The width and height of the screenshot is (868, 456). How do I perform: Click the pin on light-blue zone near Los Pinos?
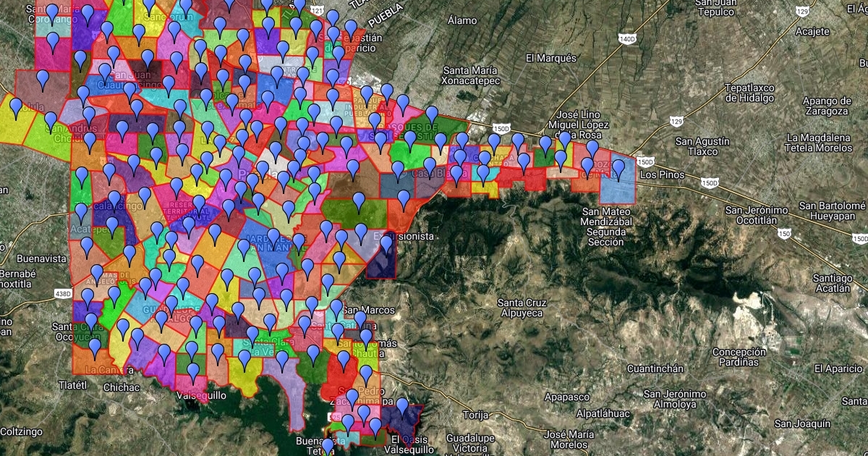618,170
